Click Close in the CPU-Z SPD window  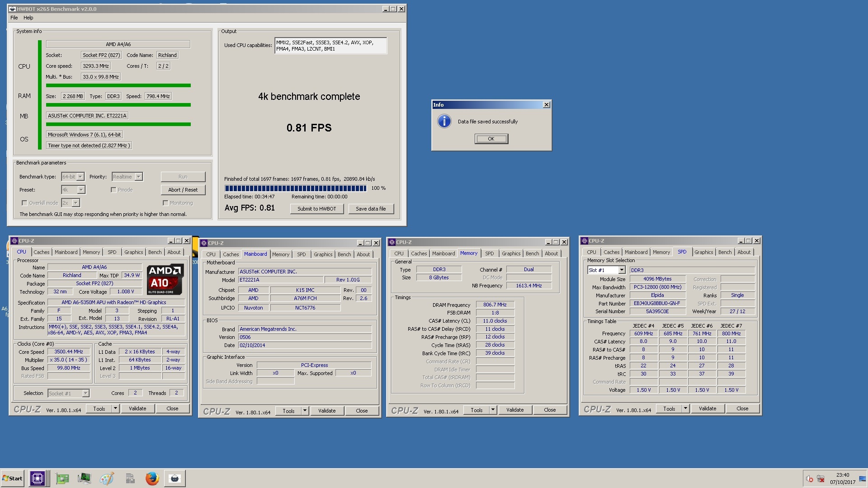(x=742, y=408)
